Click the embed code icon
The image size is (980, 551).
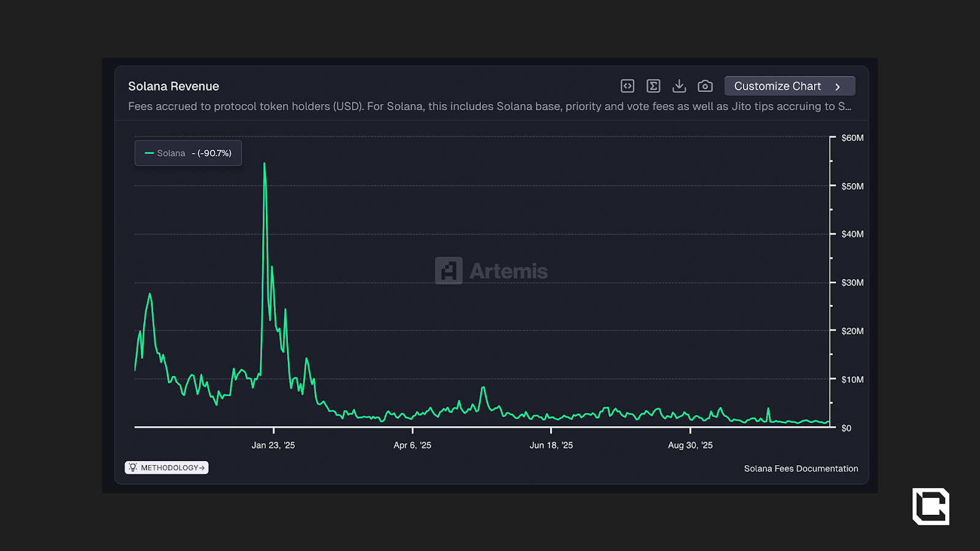[627, 86]
